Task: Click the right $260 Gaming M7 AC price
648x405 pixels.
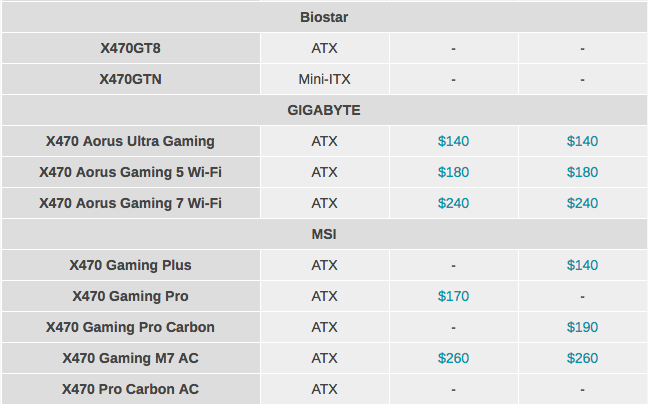Action: (x=582, y=358)
